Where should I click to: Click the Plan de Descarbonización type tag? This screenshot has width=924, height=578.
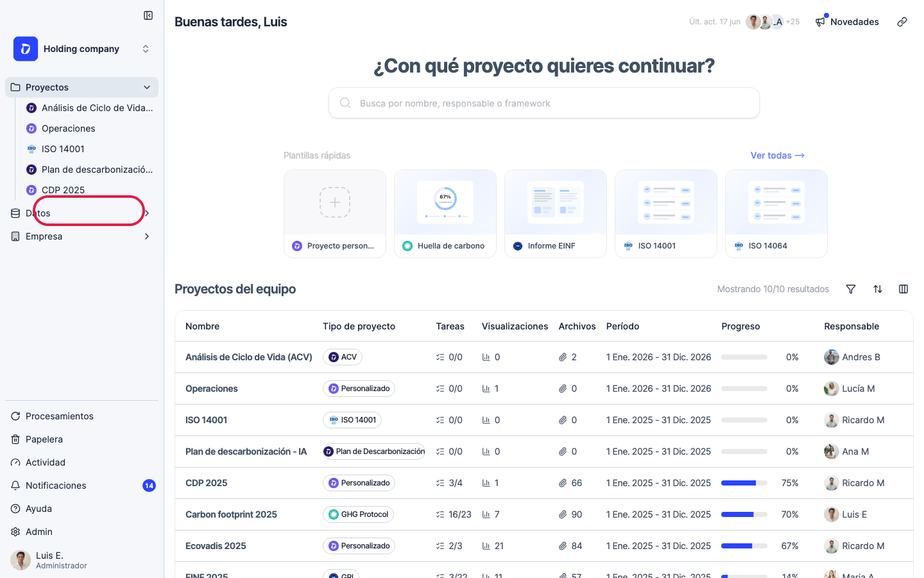pyautogui.click(x=374, y=451)
